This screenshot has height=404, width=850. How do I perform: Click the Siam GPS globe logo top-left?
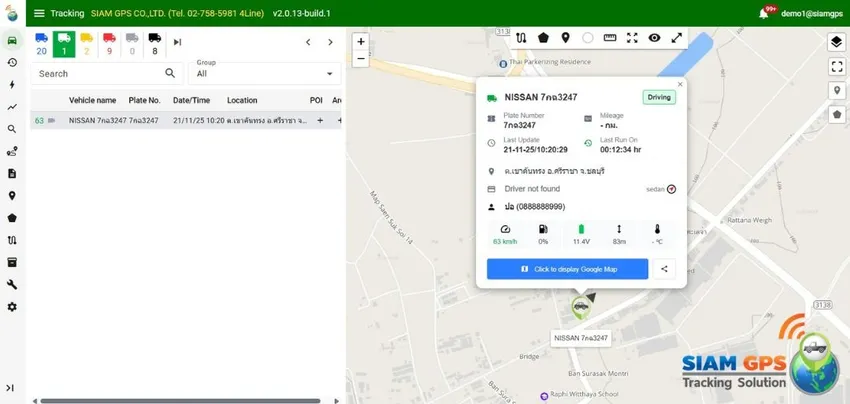click(x=12, y=13)
